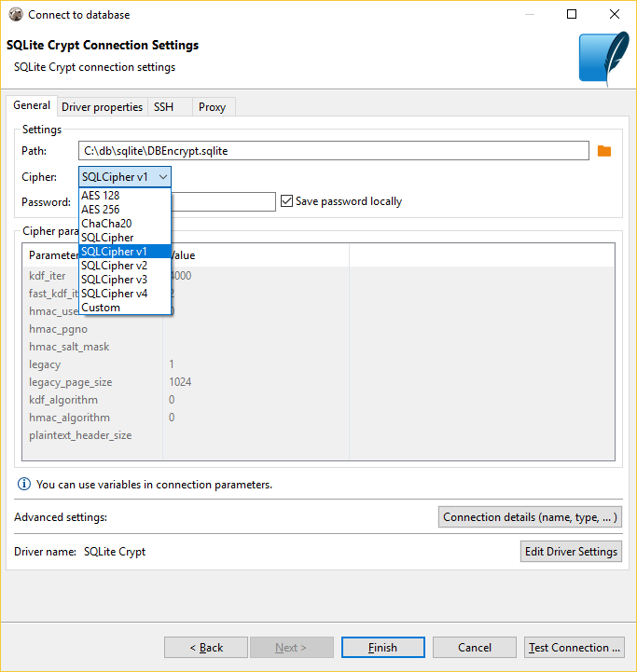Image resolution: width=637 pixels, height=672 pixels.
Task: Close the Connect to database dialog
Action: pyautogui.click(x=615, y=14)
